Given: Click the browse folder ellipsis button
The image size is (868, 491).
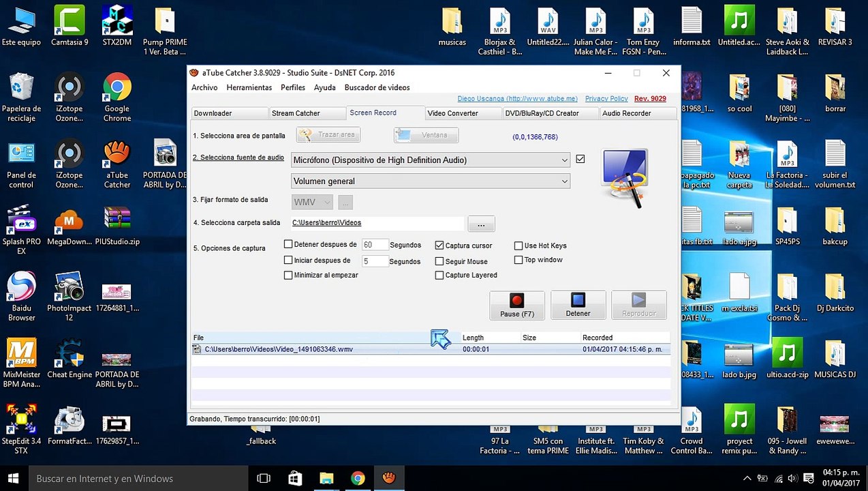Looking at the screenshot, I should (x=481, y=224).
